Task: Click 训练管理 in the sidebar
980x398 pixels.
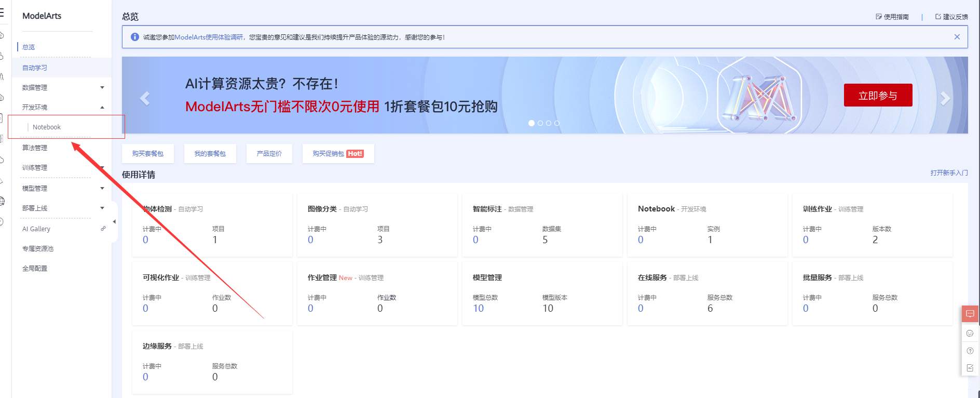Action: pyautogui.click(x=35, y=167)
